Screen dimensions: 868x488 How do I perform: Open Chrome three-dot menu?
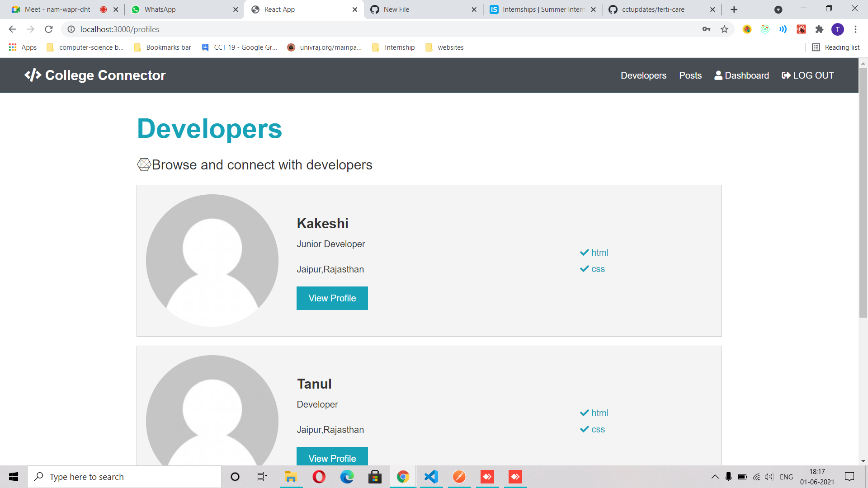click(855, 29)
